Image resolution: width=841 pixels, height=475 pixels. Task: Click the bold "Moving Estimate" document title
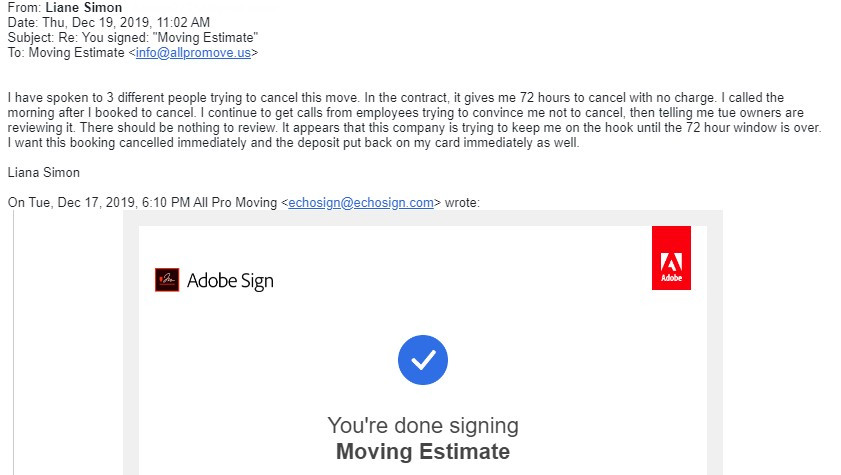click(423, 452)
